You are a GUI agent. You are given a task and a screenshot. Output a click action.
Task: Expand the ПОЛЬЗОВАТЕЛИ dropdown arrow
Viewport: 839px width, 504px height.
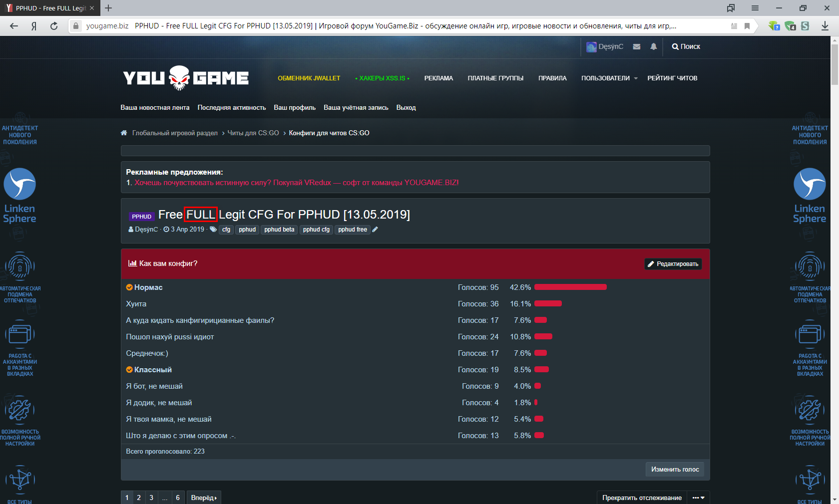pos(636,78)
